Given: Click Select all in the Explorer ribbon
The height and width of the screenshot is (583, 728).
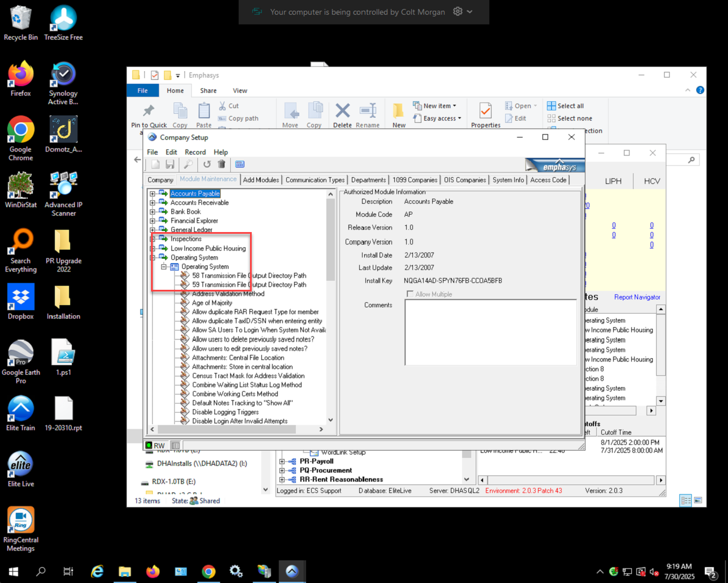Looking at the screenshot, I should point(566,106).
